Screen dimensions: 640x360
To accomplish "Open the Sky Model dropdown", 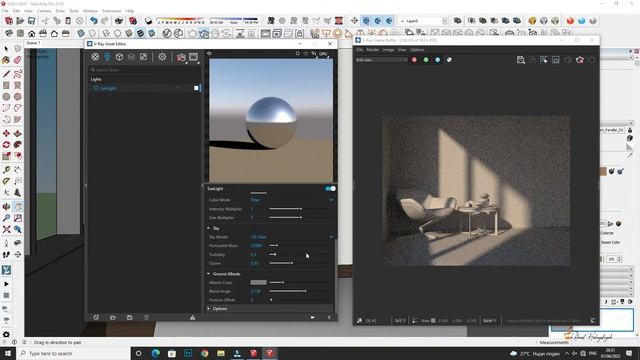I will click(292, 237).
